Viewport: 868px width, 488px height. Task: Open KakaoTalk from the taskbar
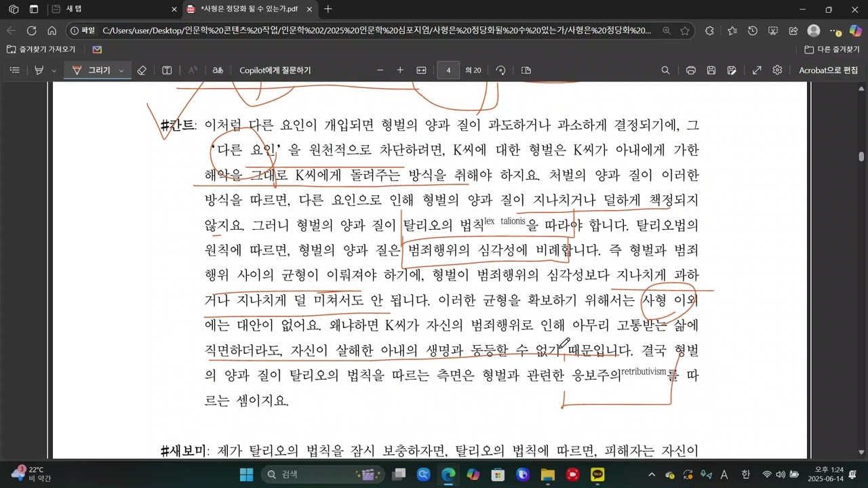coord(597,474)
